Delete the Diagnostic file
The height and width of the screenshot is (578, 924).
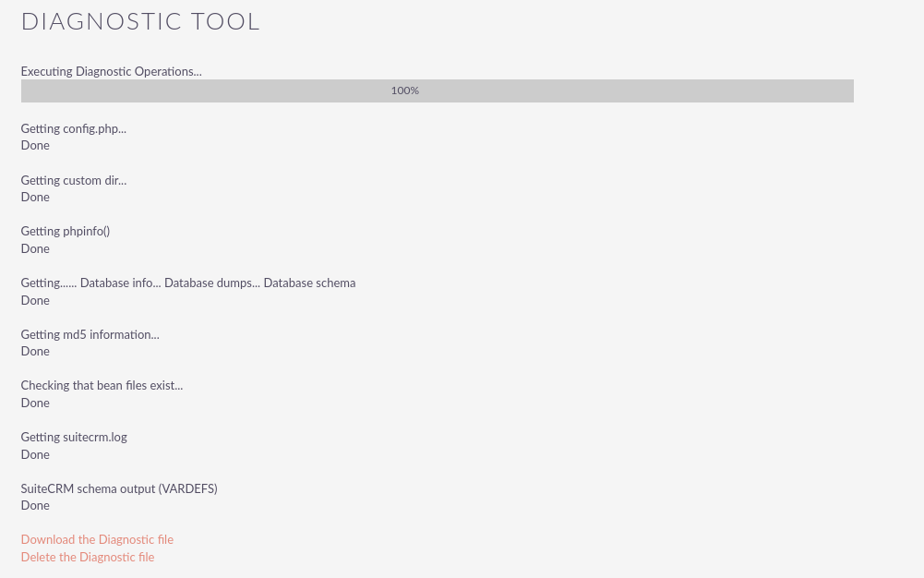88,558
